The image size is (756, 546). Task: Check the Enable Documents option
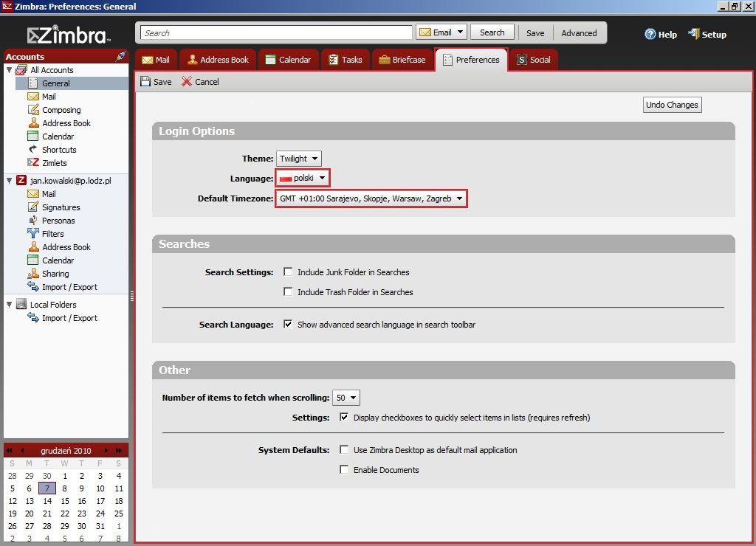344,469
